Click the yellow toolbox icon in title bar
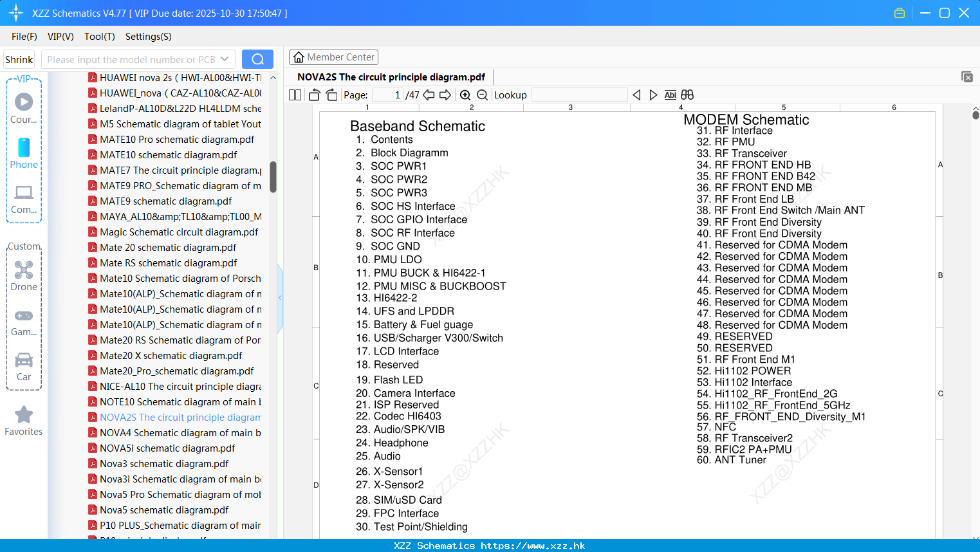The image size is (980, 552). (900, 13)
